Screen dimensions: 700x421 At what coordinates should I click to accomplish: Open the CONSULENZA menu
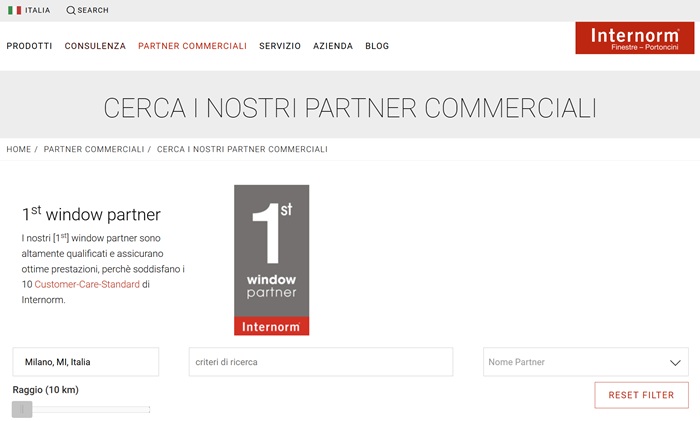click(x=95, y=46)
